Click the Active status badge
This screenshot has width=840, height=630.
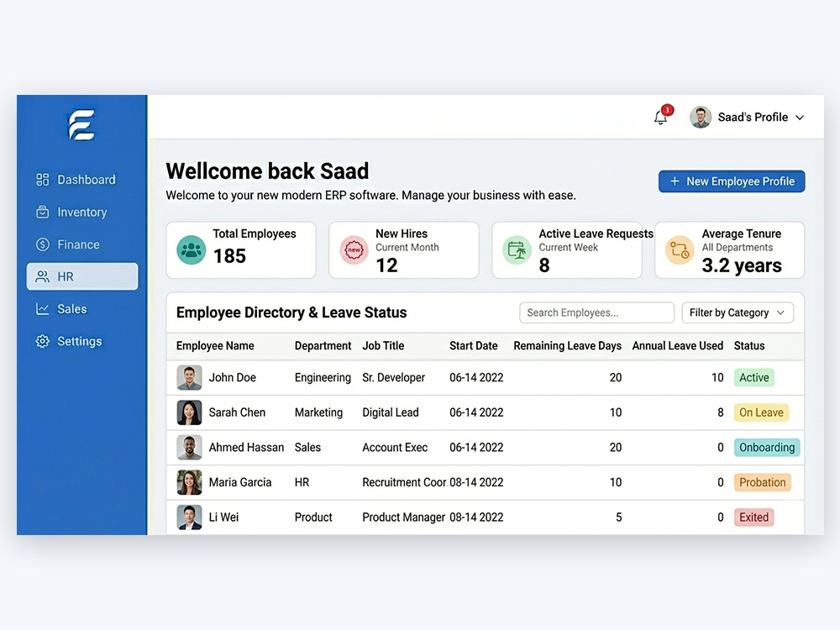coord(753,378)
